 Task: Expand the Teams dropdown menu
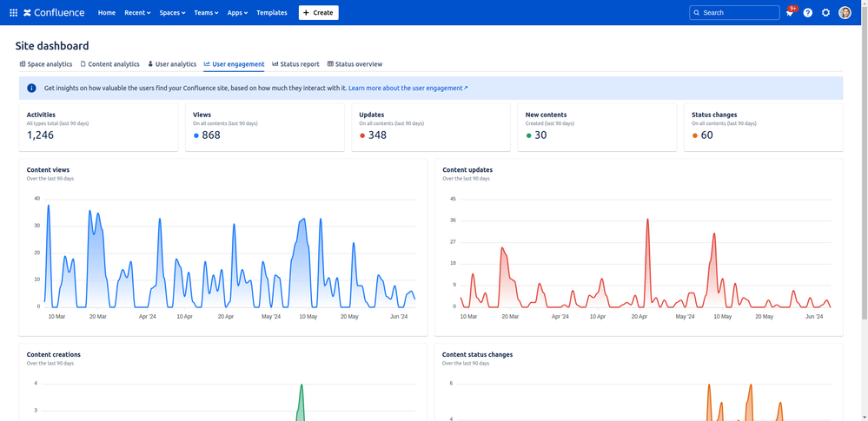[207, 13]
